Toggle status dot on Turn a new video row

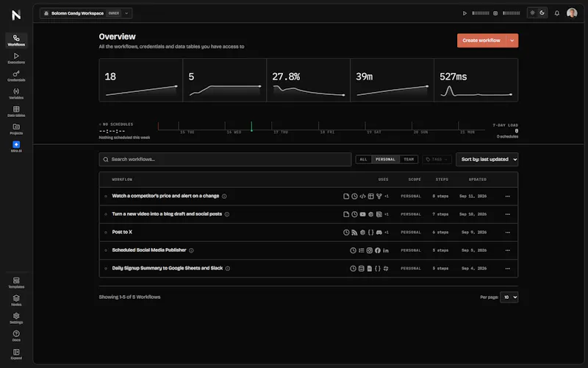tap(106, 214)
